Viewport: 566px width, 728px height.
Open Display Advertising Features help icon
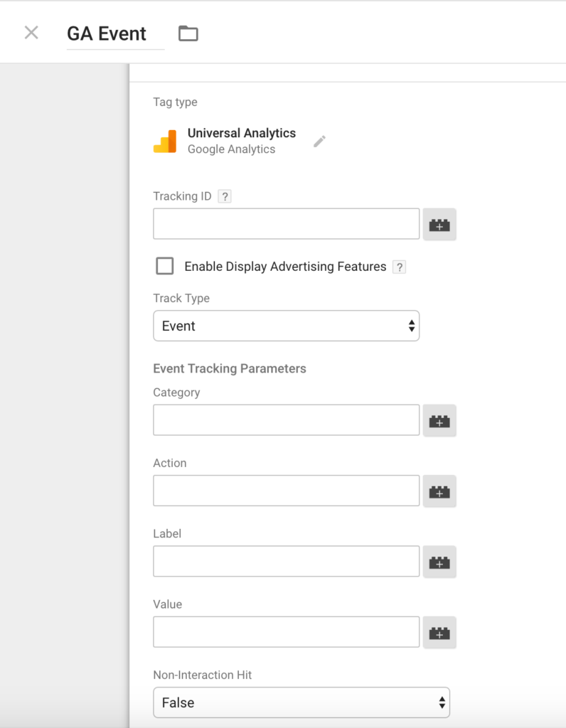400,267
